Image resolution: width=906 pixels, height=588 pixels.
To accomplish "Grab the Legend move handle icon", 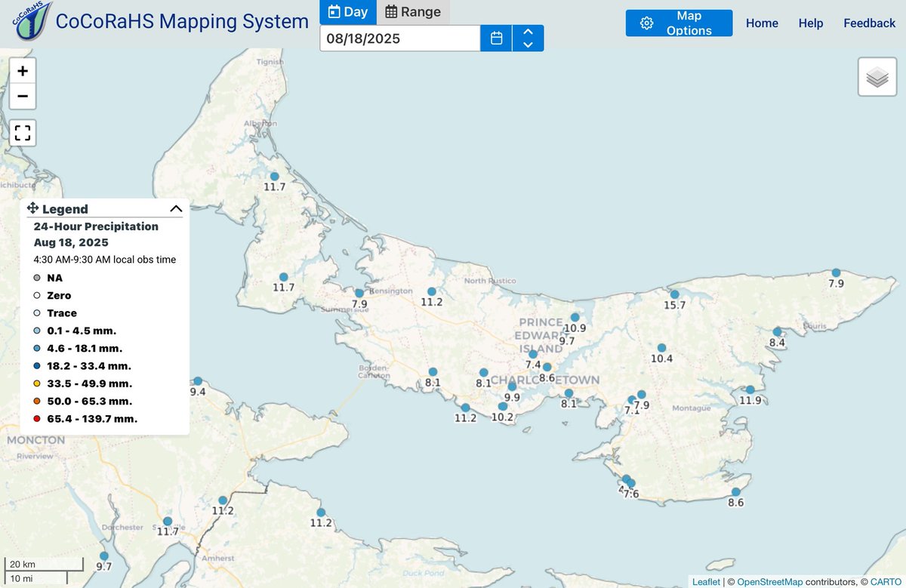I will [x=32, y=208].
